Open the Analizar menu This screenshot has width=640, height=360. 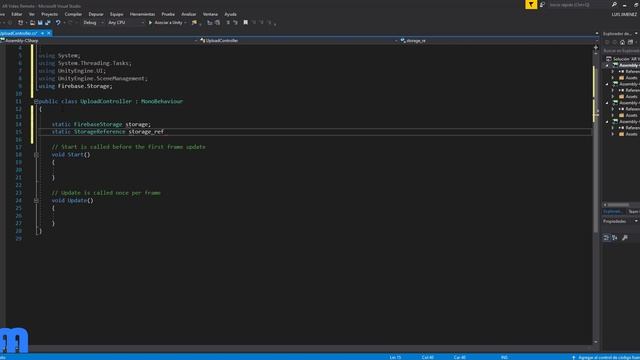[x=189, y=14]
